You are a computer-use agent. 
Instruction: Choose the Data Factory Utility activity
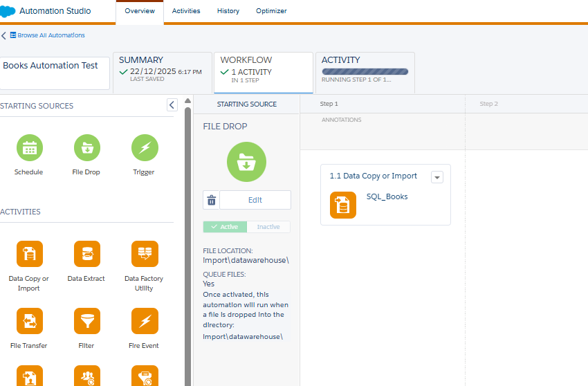[145, 254]
